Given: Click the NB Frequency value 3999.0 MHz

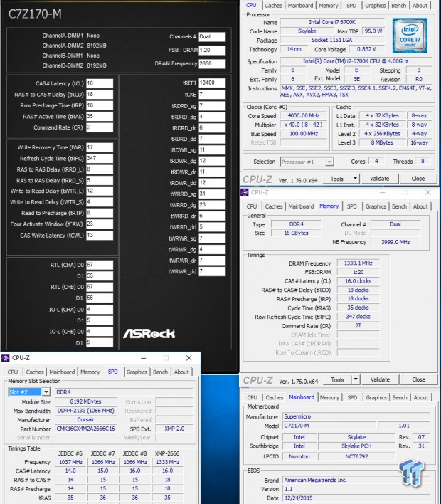Looking at the screenshot, I should pyautogui.click(x=395, y=242).
